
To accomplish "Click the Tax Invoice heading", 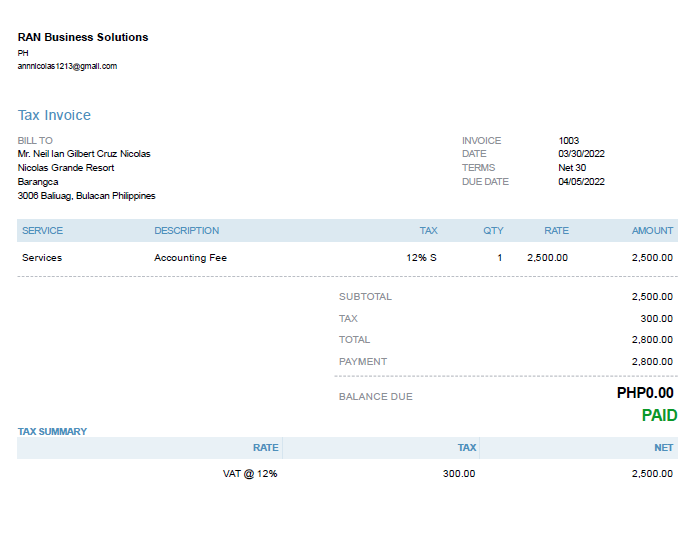I will [x=54, y=115].
